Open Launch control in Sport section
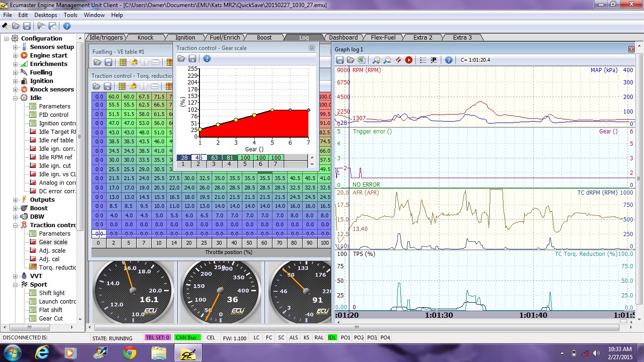644x362 pixels. pyautogui.click(x=57, y=302)
